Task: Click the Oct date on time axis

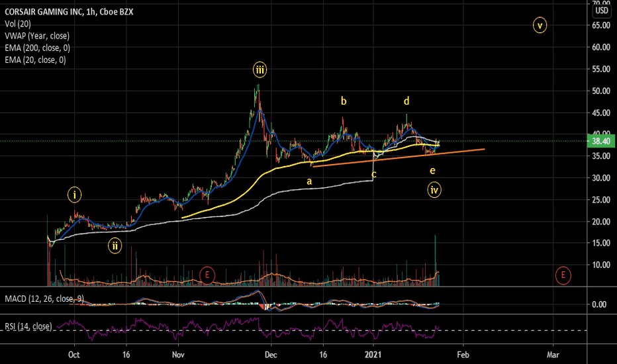Action: coord(74,355)
